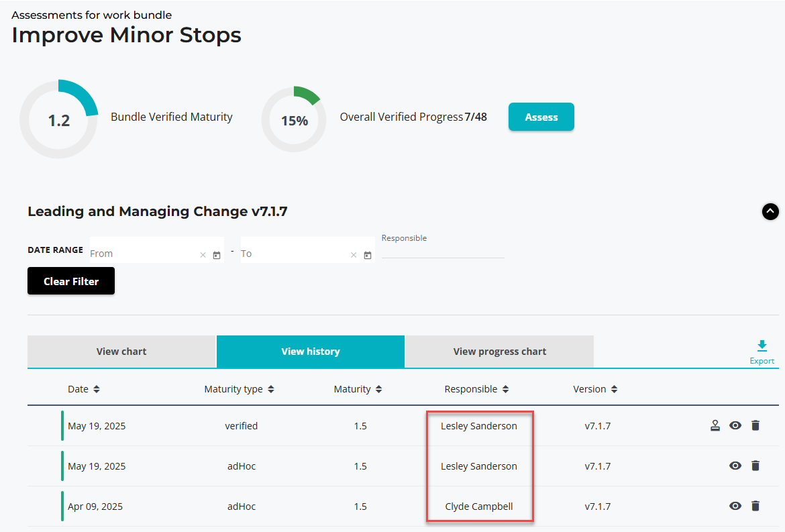Collapse the Leading and Managing Change section

pyautogui.click(x=770, y=211)
